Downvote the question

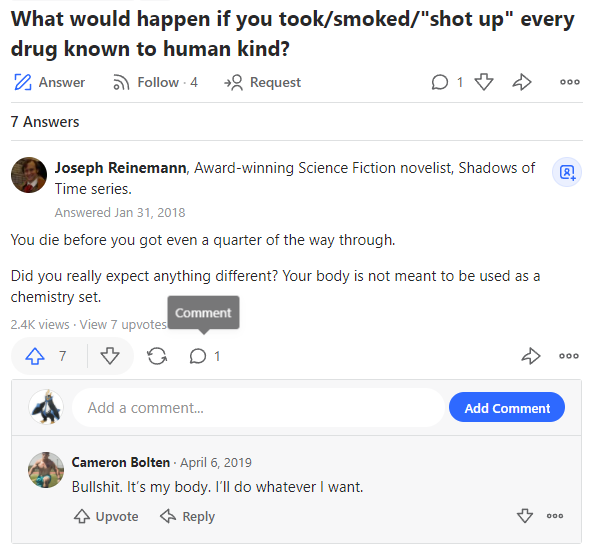484,82
